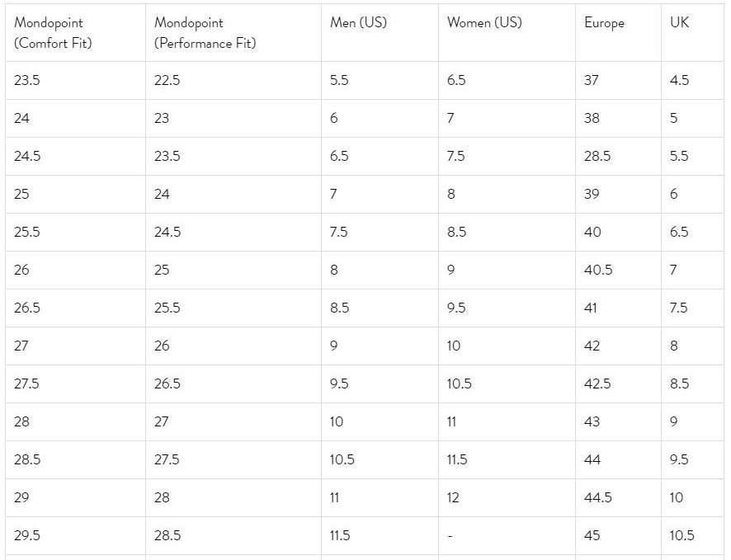Select the Europe size 45 cell

pos(592,535)
